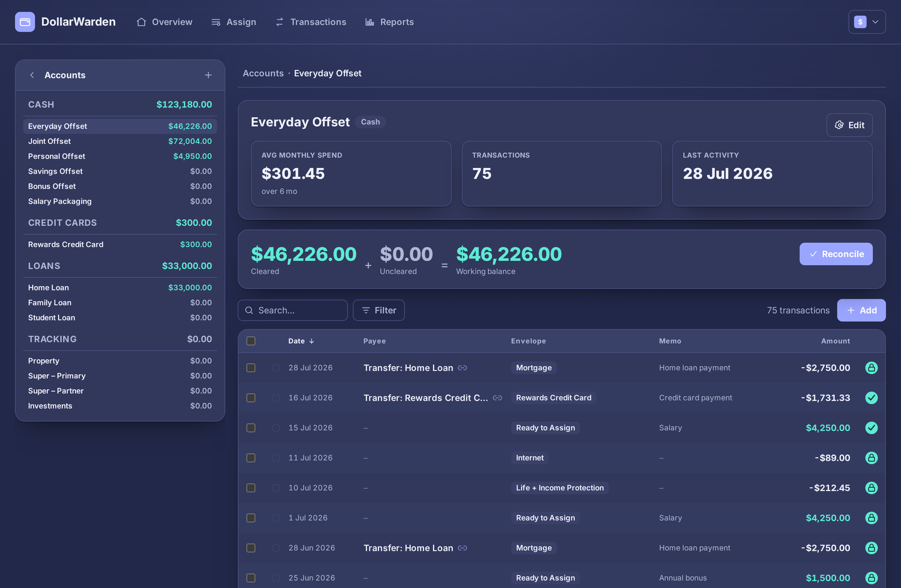
Task: Start reconciling with Reconcile button
Action: point(836,254)
